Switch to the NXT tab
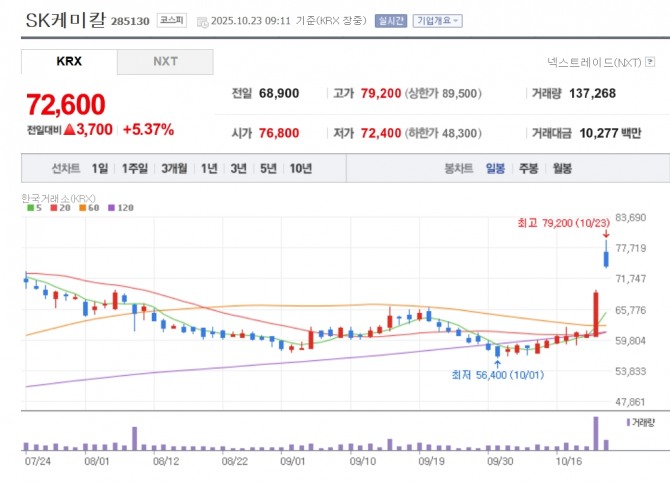The image size is (670, 483). [165, 62]
